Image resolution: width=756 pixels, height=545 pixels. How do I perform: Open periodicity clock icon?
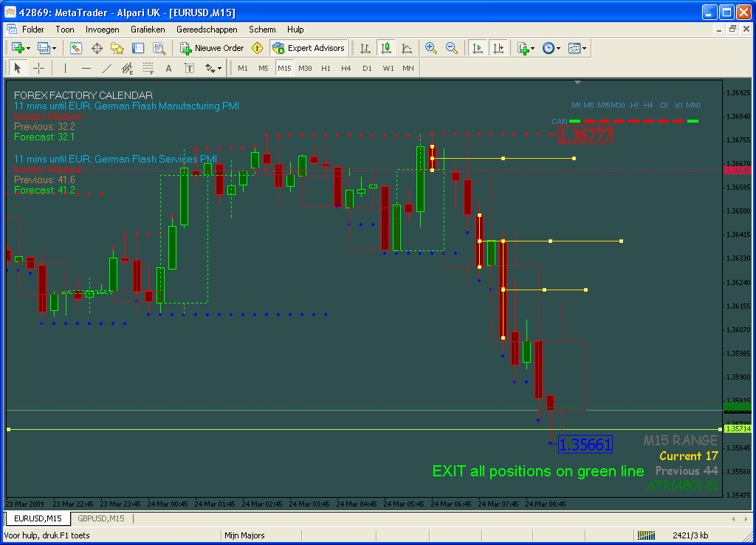549,48
